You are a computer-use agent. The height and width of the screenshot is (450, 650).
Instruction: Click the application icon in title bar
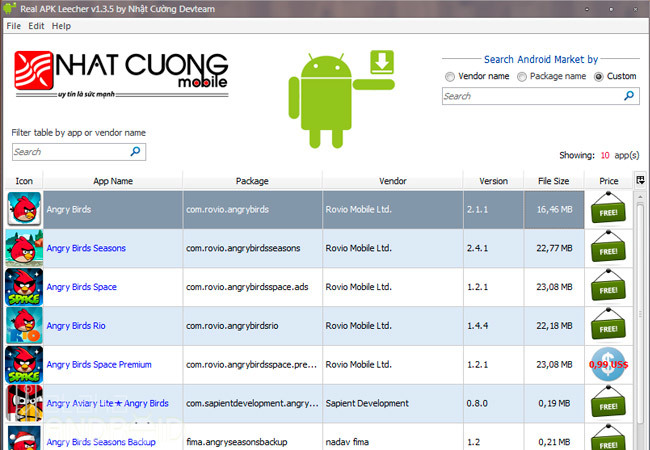tap(9, 9)
